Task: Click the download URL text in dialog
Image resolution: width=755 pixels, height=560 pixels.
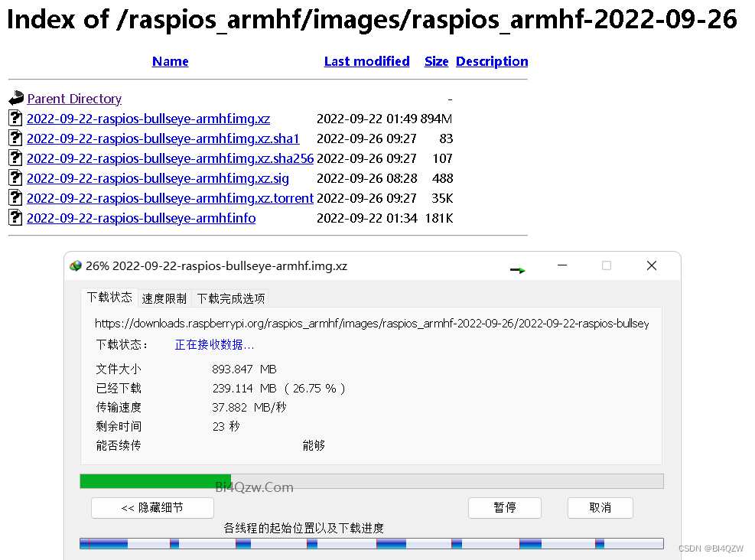Action: click(x=372, y=324)
